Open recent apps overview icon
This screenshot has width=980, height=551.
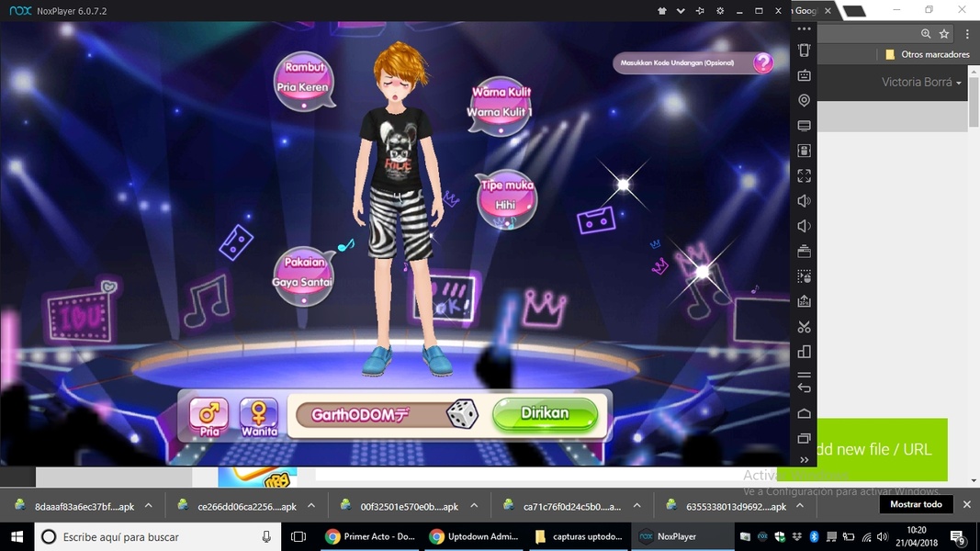pos(805,438)
